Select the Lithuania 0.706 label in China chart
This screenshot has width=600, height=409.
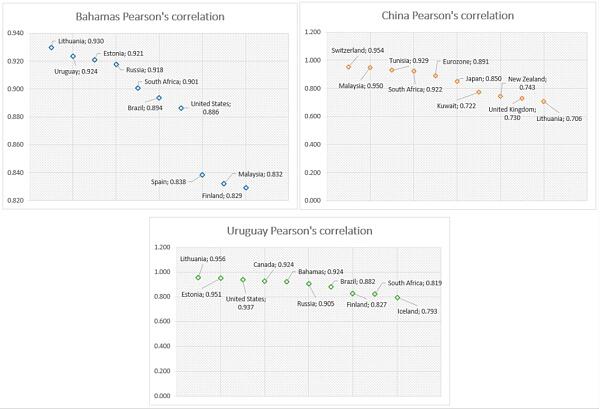(x=559, y=119)
